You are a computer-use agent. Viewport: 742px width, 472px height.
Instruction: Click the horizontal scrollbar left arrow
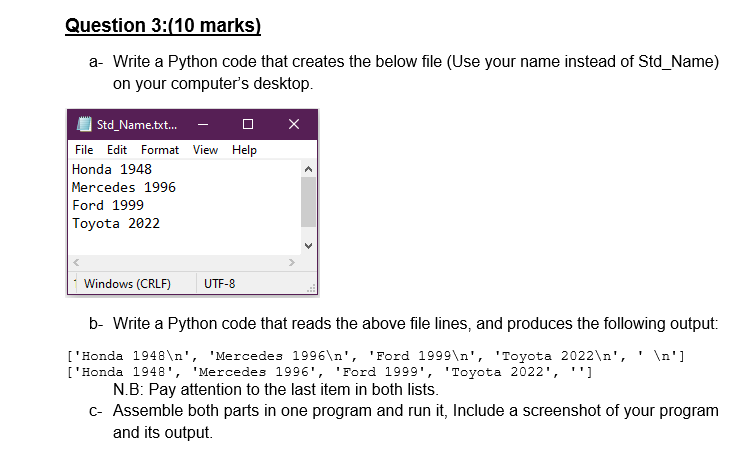pos(76,262)
